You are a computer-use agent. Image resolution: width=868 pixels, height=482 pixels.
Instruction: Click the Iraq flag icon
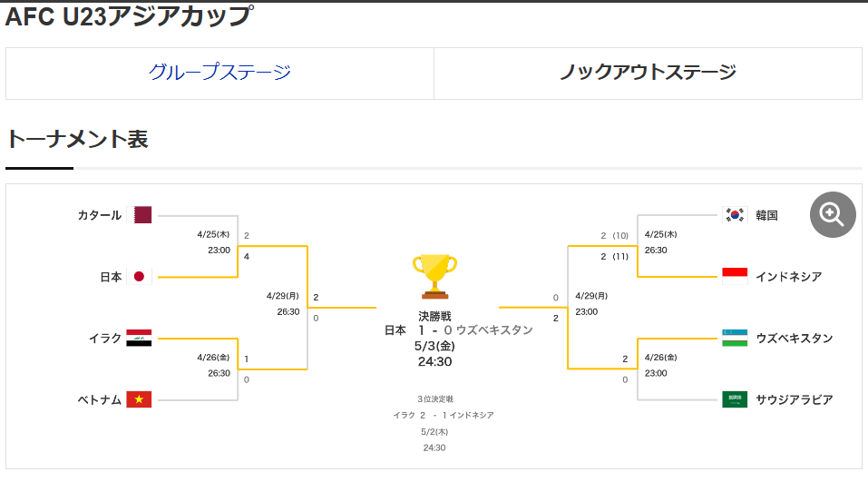139,339
